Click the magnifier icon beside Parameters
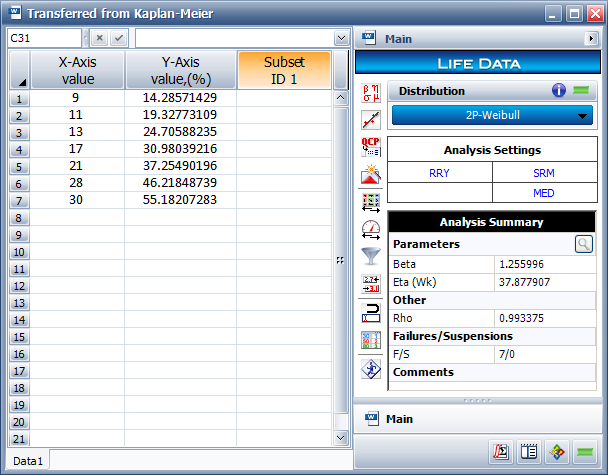Viewport: 608px width, 475px height. (x=582, y=243)
